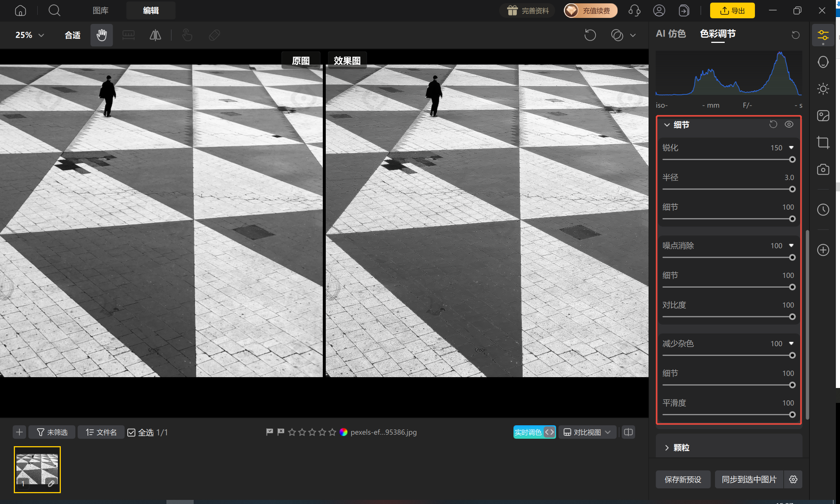Select the photo thumbnail in filmstrip
The image size is (840, 504).
[37, 469]
